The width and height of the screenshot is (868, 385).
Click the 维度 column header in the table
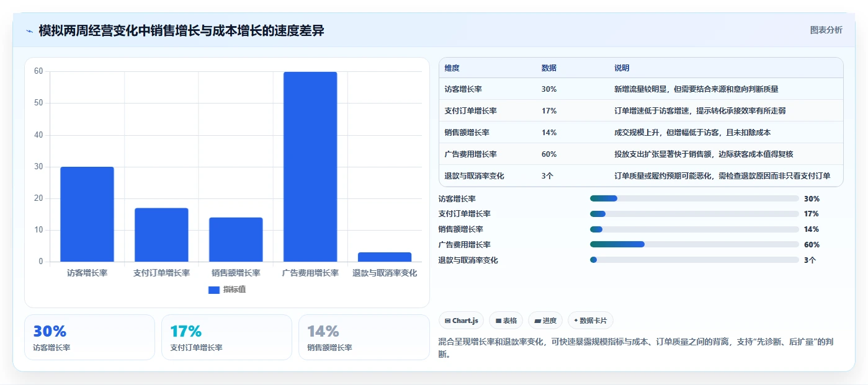click(452, 68)
